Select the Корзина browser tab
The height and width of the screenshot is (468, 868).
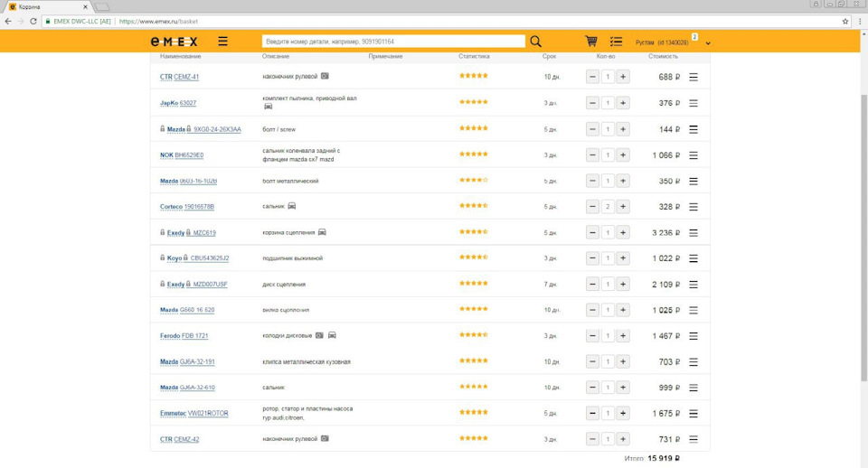47,6
